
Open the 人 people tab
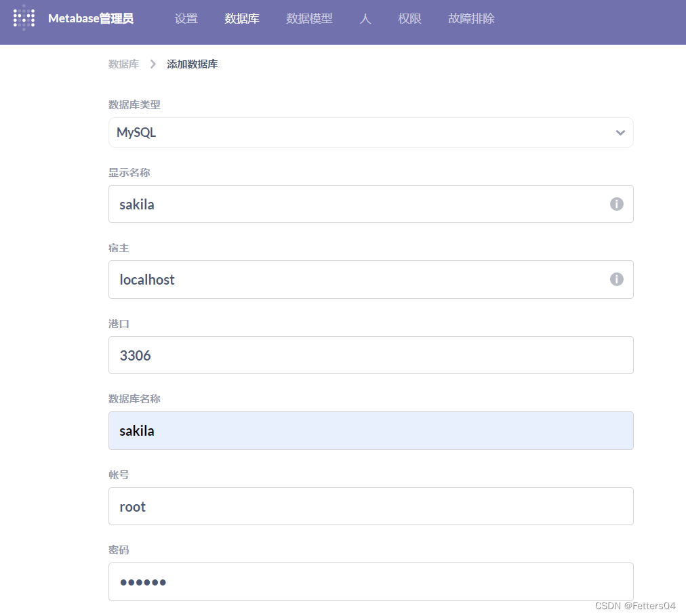pyautogui.click(x=365, y=18)
